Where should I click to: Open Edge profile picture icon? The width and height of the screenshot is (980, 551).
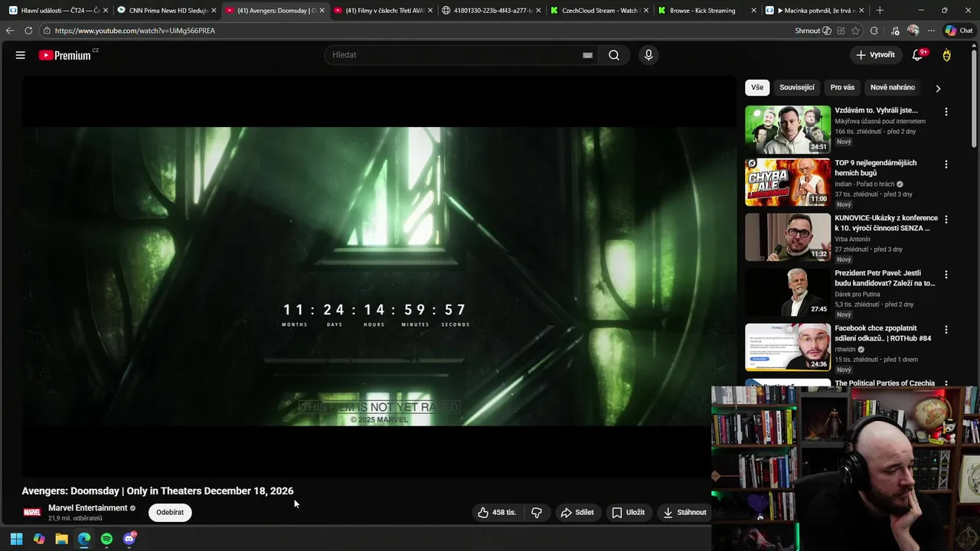pyautogui.click(x=913, y=31)
